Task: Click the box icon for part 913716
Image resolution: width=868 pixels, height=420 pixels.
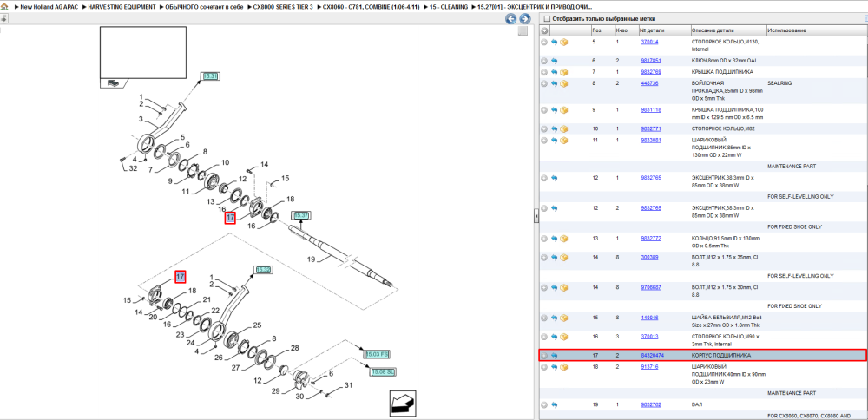Action: click(x=564, y=367)
